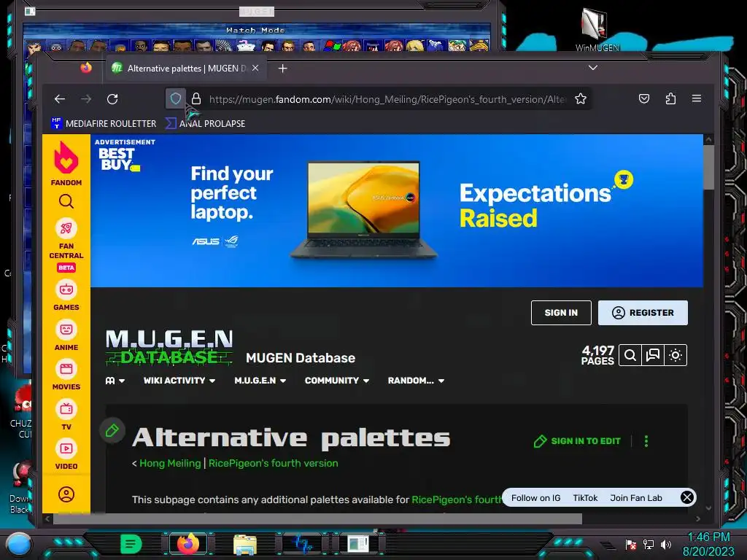Click the taskbar clock 1:46 PM
This screenshot has height=560, width=747.
point(708,537)
